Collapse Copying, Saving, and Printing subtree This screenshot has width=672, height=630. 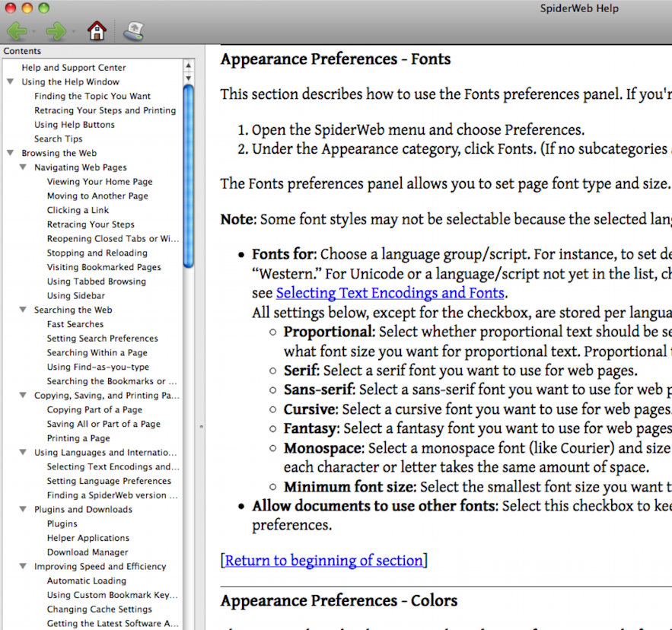pyautogui.click(x=23, y=395)
